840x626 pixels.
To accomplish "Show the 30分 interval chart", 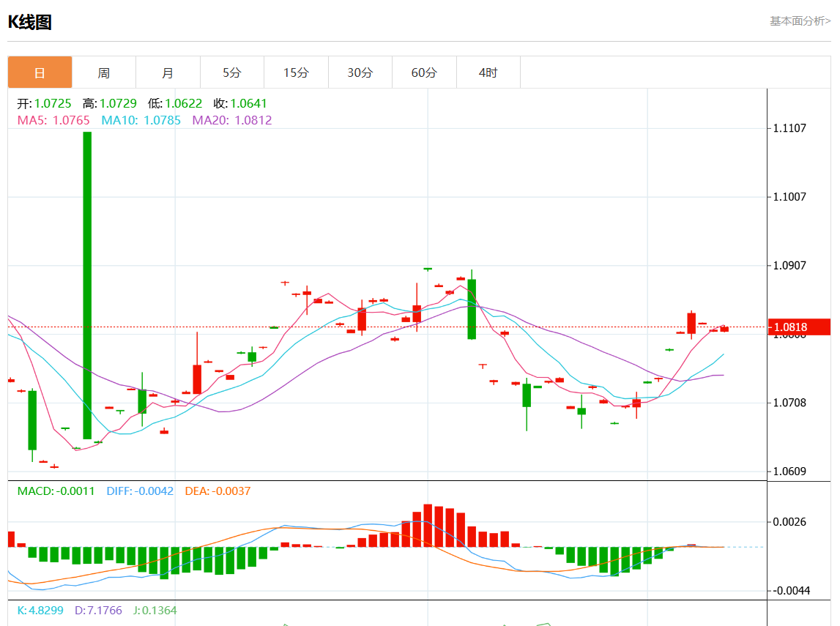I will point(360,72).
